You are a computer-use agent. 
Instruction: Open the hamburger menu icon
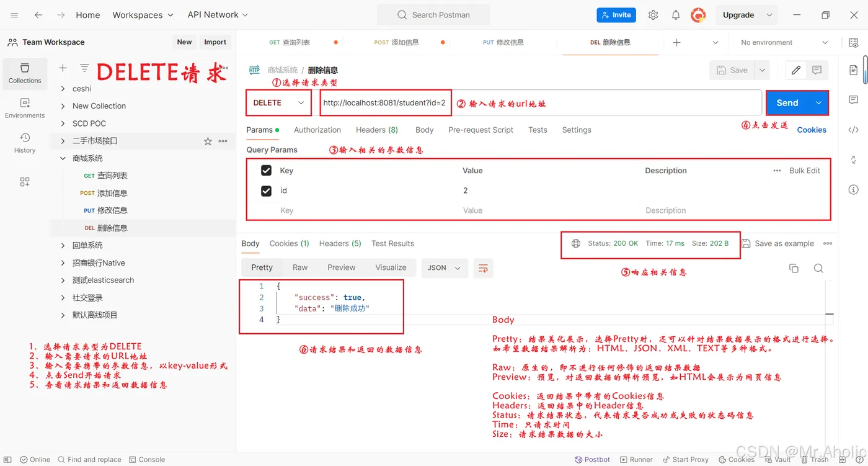[14, 15]
